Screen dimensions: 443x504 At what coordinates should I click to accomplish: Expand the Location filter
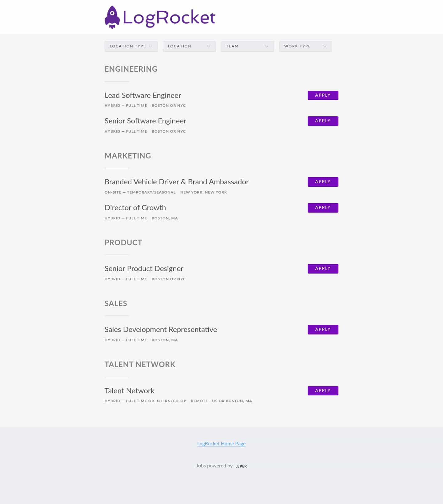189,46
